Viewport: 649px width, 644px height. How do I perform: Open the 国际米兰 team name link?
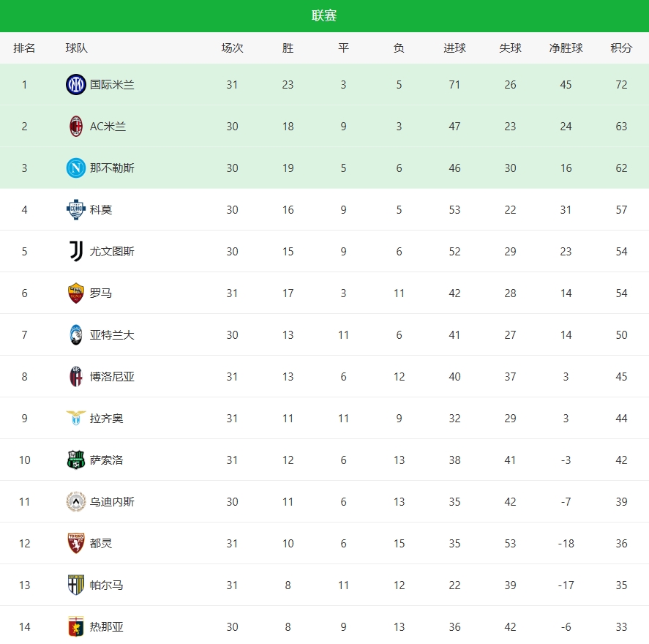pyautogui.click(x=112, y=85)
